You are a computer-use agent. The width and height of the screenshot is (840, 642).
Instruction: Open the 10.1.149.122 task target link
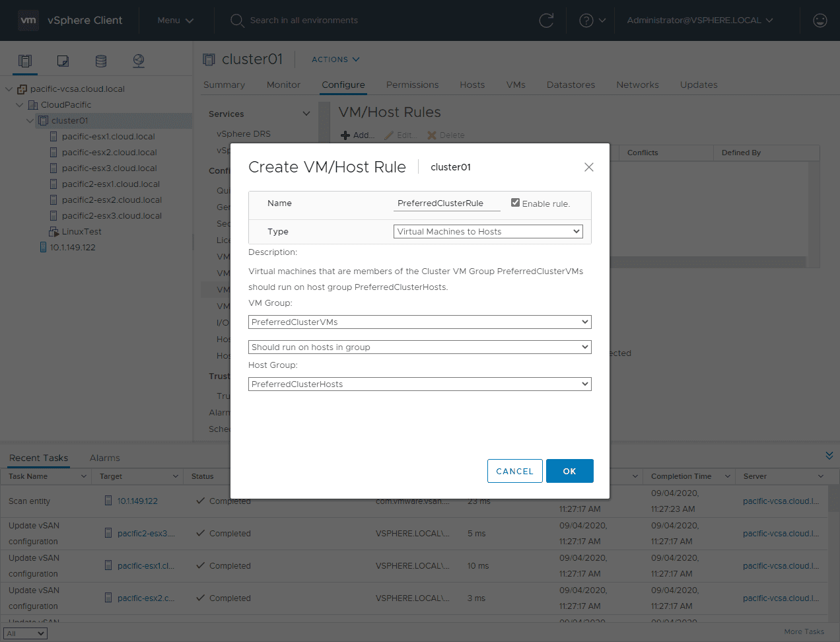[137, 501]
